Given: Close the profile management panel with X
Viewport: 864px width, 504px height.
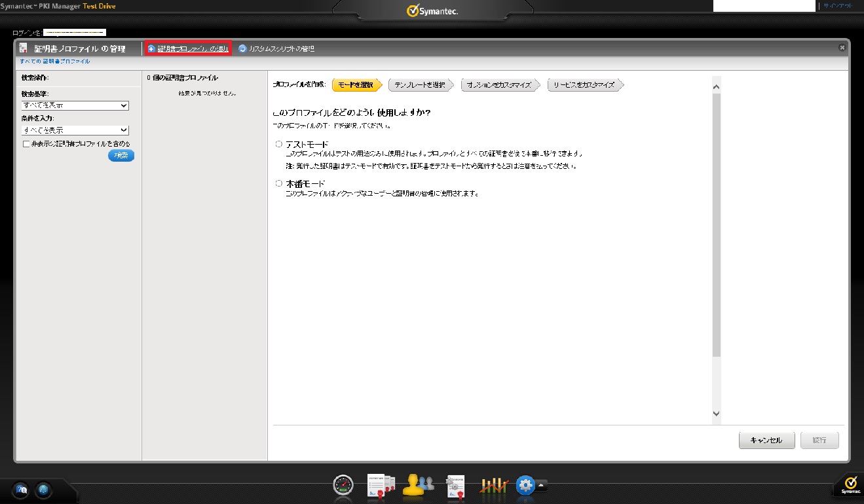Looking at the screenshot, I should (842, 48).
